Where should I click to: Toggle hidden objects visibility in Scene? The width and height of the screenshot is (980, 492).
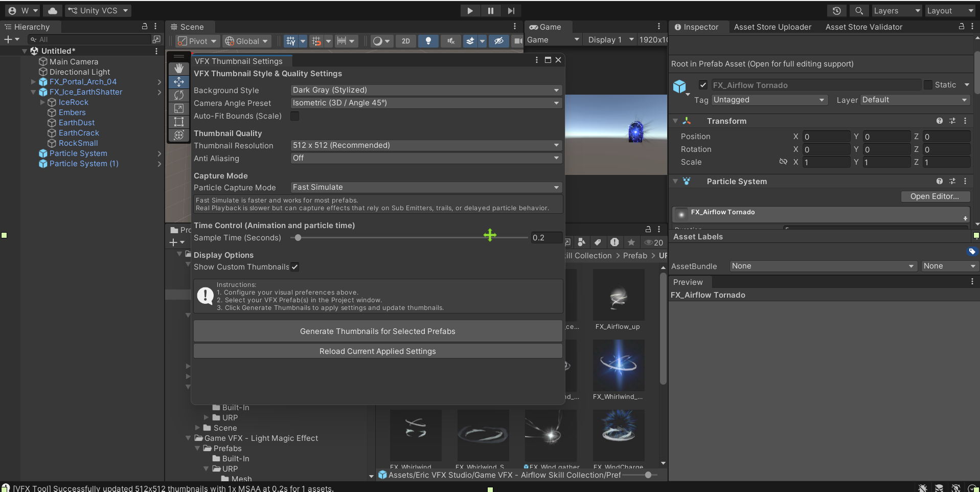click(x=499, y=41)
